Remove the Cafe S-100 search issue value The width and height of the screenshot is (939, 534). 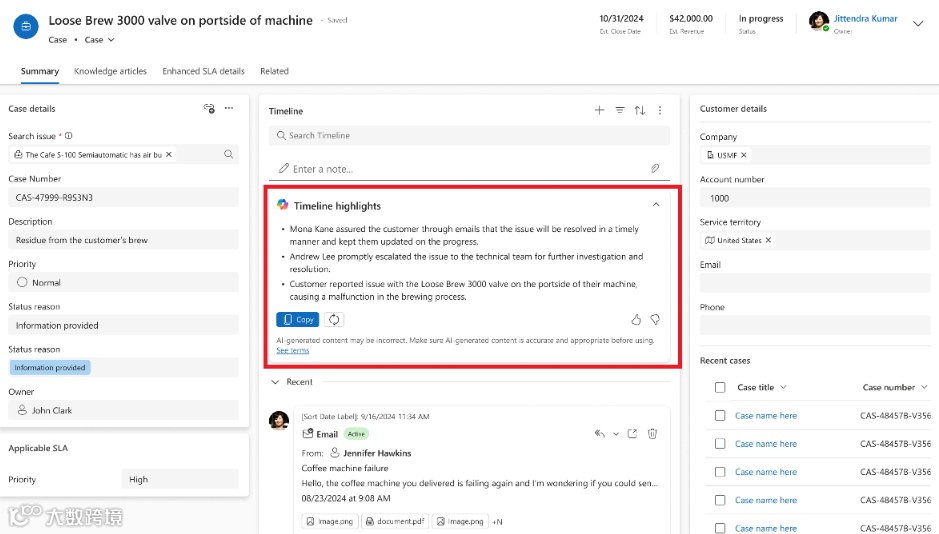pos(169,154)
